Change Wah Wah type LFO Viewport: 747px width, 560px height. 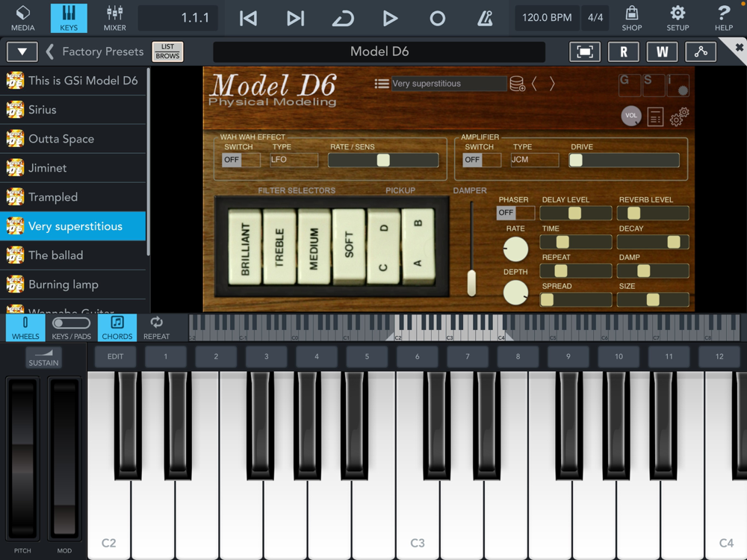pyautogui.click(x=294, y=160)
